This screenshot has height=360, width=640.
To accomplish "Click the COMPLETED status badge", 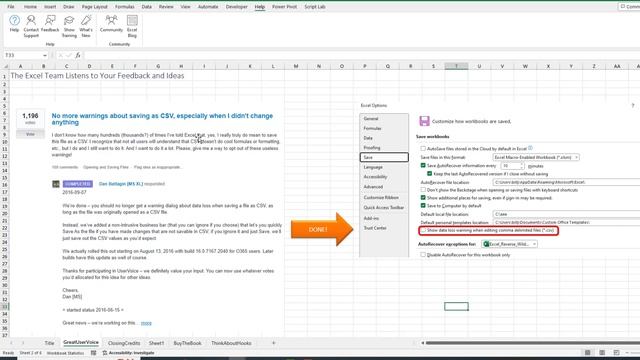I will (78, 184).
